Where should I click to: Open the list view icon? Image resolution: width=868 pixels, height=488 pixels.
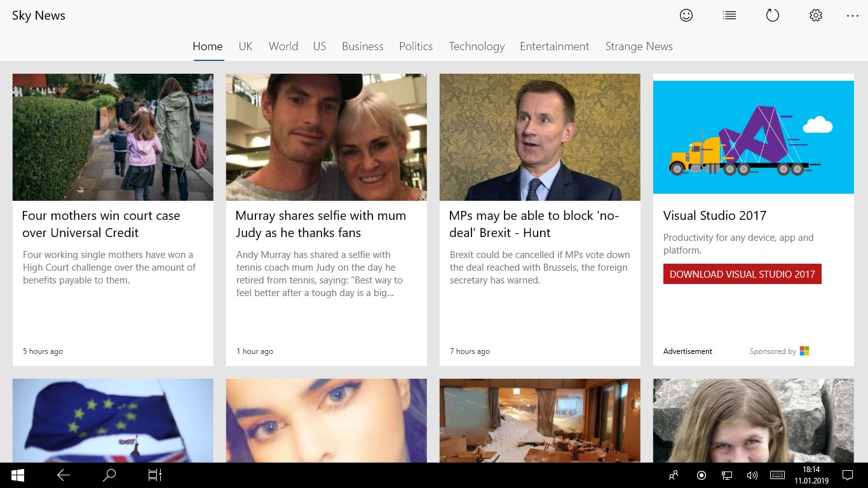[x=729, y=15]
